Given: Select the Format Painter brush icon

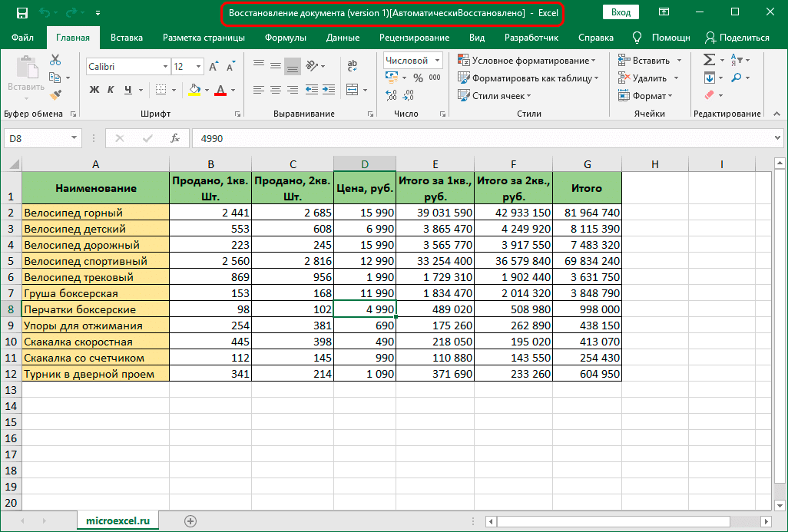Looking at the screenshot, I should tap(55, 94).
